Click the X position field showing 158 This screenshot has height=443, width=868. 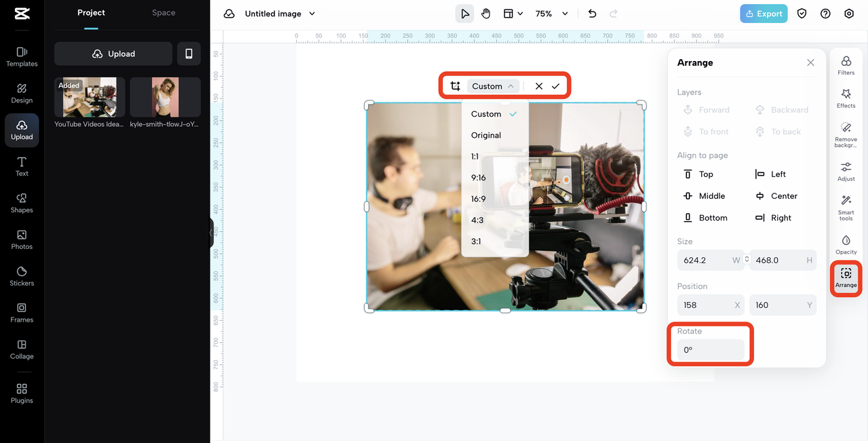(x=710, y=305)
